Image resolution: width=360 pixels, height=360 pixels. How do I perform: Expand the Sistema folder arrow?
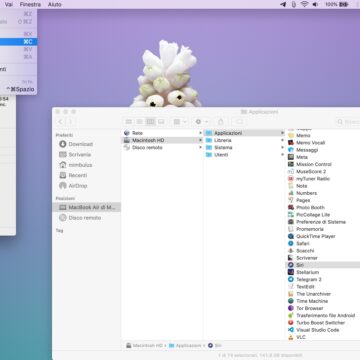pos(282,147)
